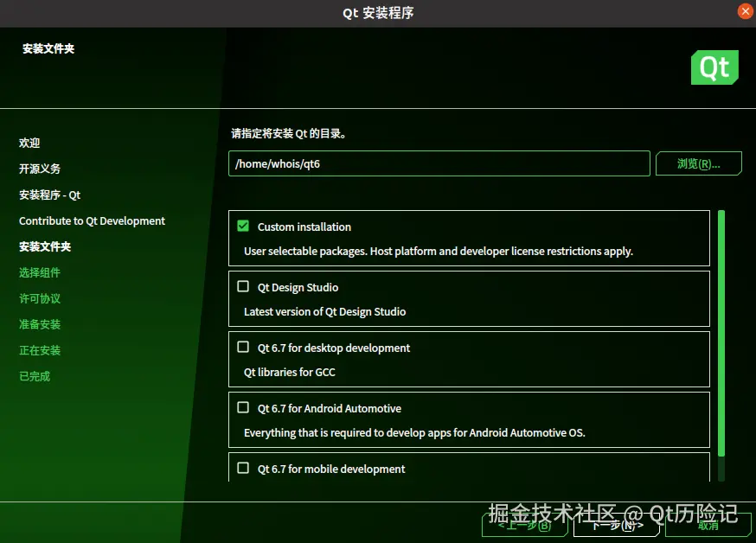
Task: Select the 欢迎 step in sidebar
Action: pyautogui.click(x=29, y=143)
